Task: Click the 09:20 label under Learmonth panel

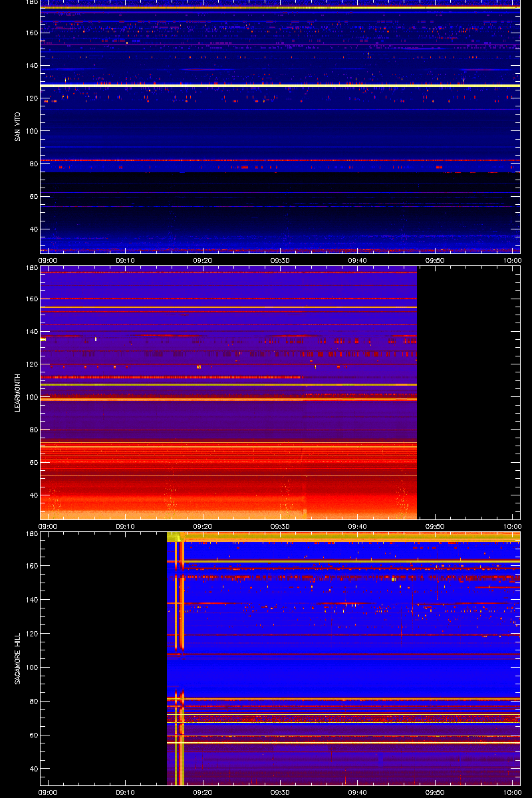Action: tap(203, 526)
